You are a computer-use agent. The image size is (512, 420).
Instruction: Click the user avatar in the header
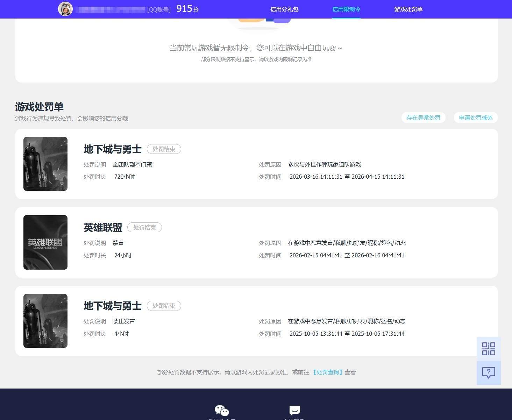pyautogui.click(x=65, y=9)
